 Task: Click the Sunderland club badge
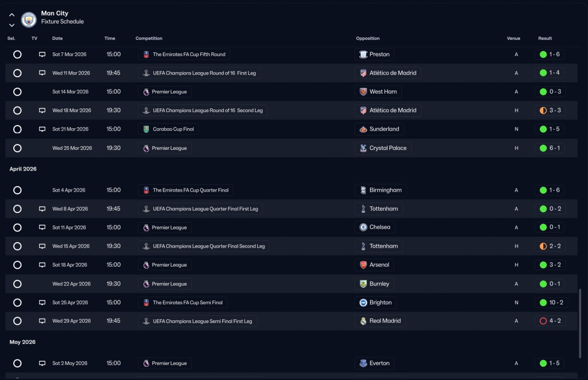(363, 129)
